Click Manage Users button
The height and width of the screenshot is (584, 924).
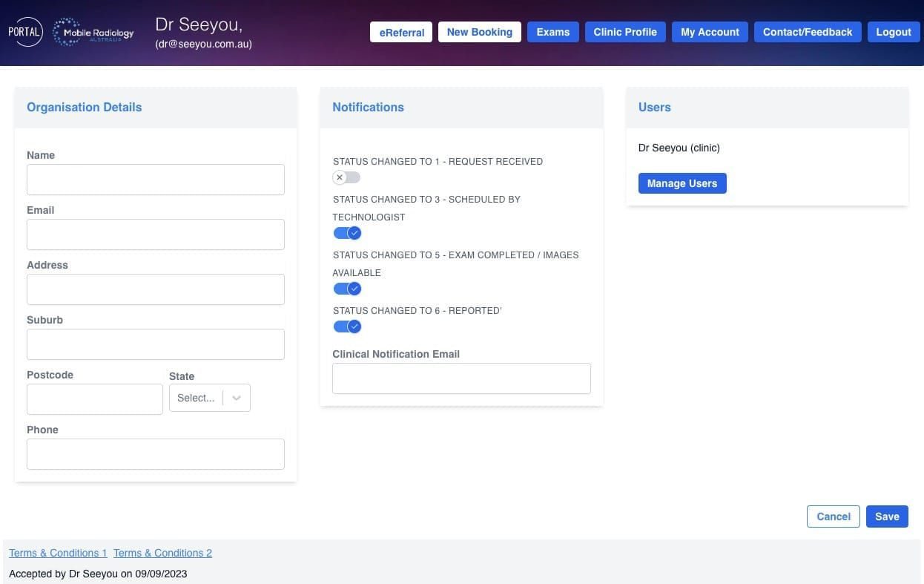682,183
